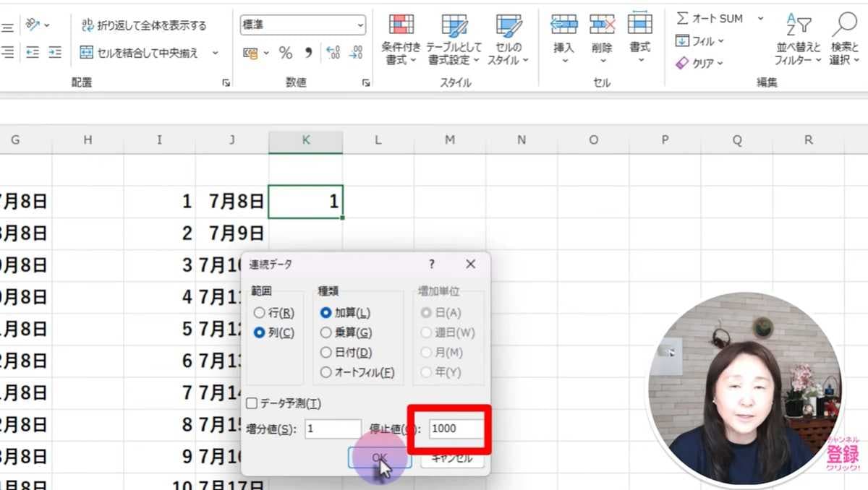Click the Insert cells (挿入) icon
This screenshot has width=868, height=490.
click(x=563, y=24)
